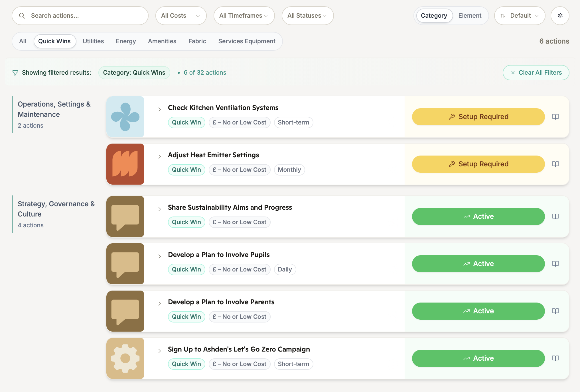Click the fan icon for Kitchen Ventilation
This screenshot has height=392, width=580.
click(125, 117)
